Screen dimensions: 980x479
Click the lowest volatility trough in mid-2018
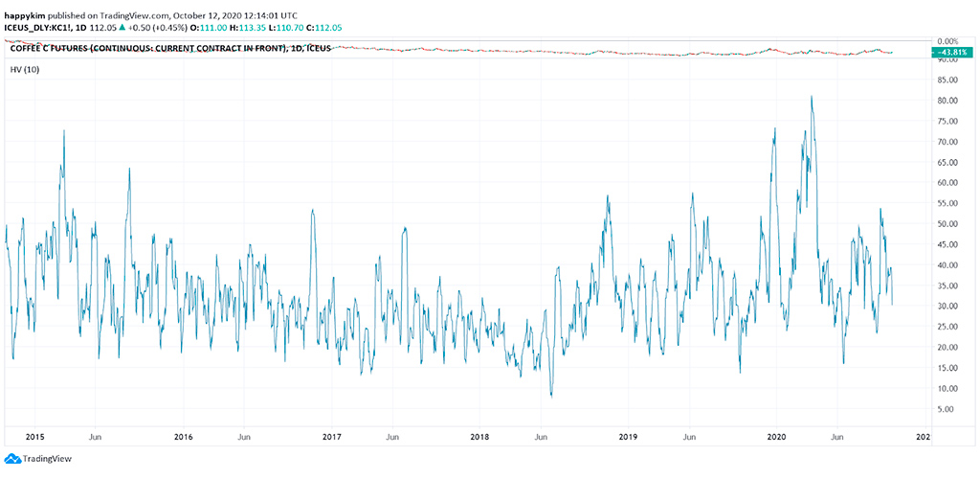click(551, 395)
